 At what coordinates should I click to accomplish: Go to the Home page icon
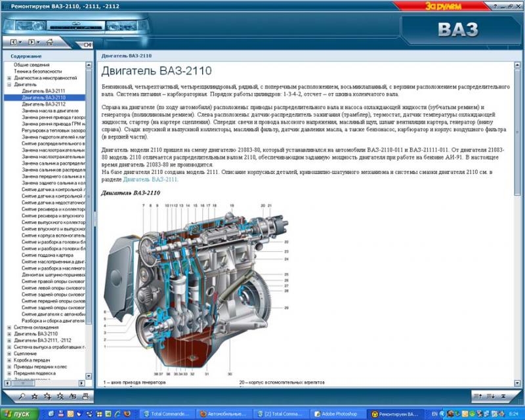pos(50,42)
